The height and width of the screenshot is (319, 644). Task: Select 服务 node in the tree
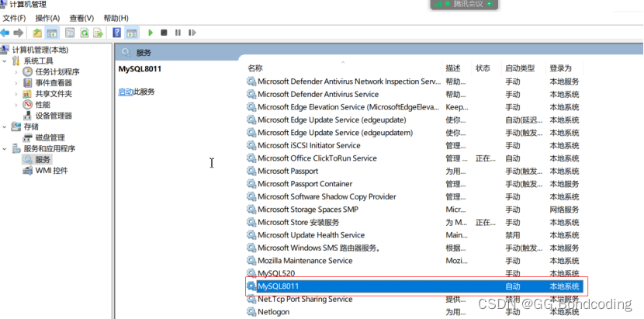tap(43, 160)
